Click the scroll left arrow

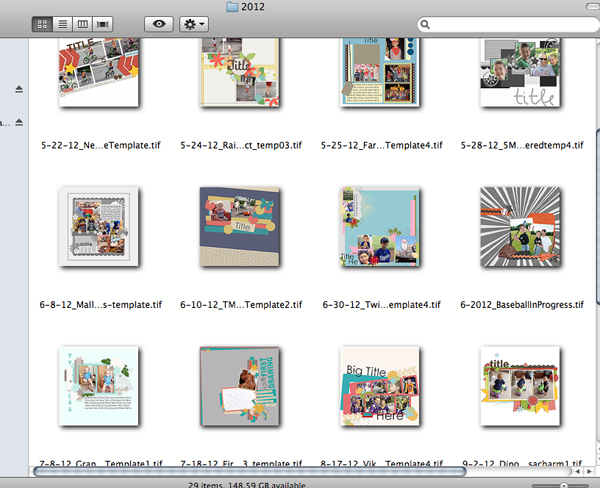coord(577,472)
